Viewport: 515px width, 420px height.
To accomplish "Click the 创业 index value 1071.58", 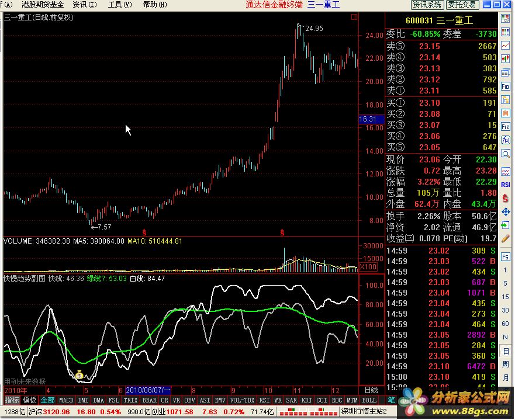I will pos(179,411).
